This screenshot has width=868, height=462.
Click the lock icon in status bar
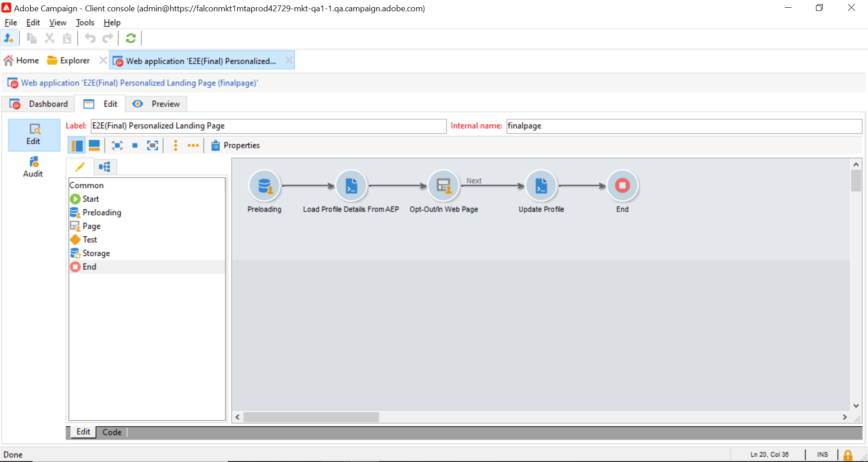tap(848, 455)
